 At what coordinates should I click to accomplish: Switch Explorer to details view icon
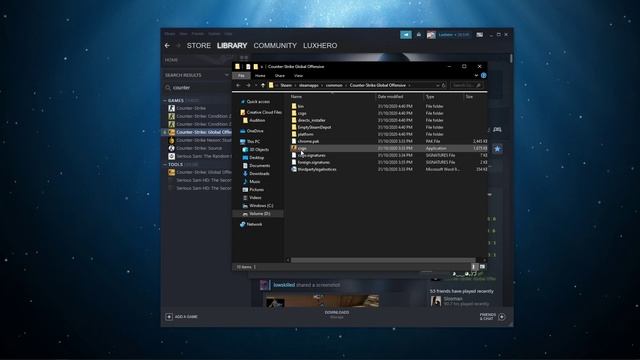pos(473,267)
